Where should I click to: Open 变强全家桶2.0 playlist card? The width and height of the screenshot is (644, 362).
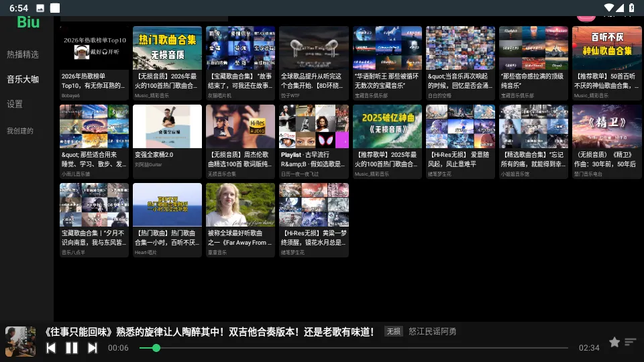click(x=167, y=141)
